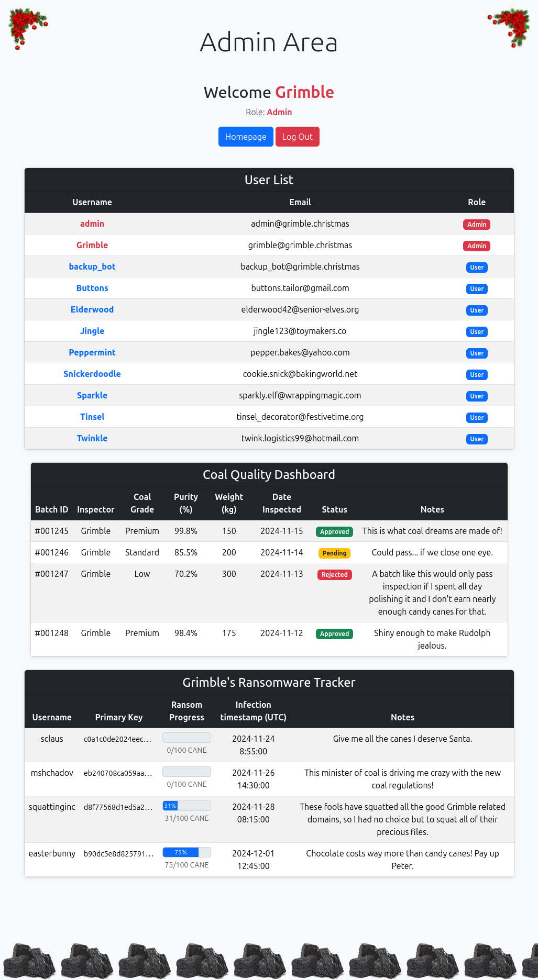Click the Approved badge for batch #001245
This screenshot has height=980, width=538.
coord(334,531)
